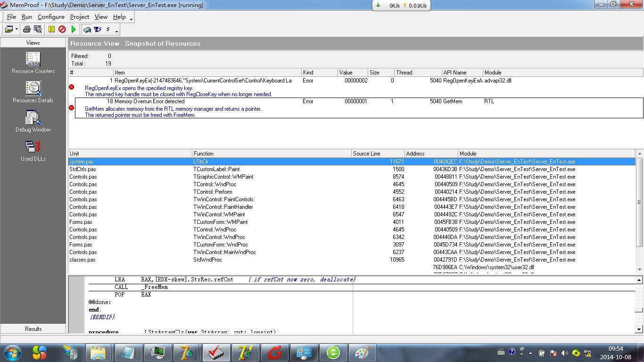Screen dimensions: 644x362
Task: Sort resources by API Name column
Action: coord(462,73)
